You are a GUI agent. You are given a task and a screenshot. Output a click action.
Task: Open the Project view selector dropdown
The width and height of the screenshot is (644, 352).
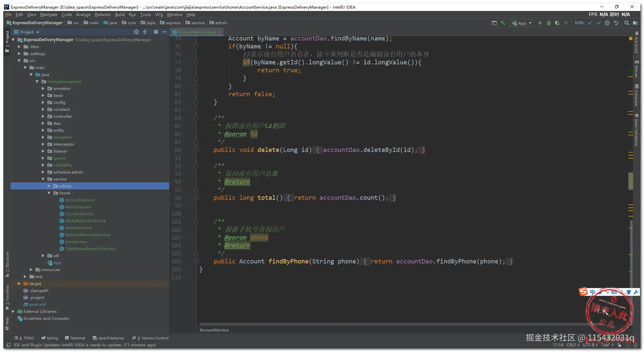pos(27,32)
